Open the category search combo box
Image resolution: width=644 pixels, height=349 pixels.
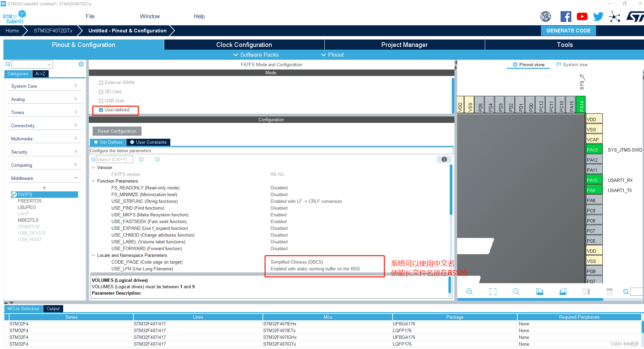(32, 64)
